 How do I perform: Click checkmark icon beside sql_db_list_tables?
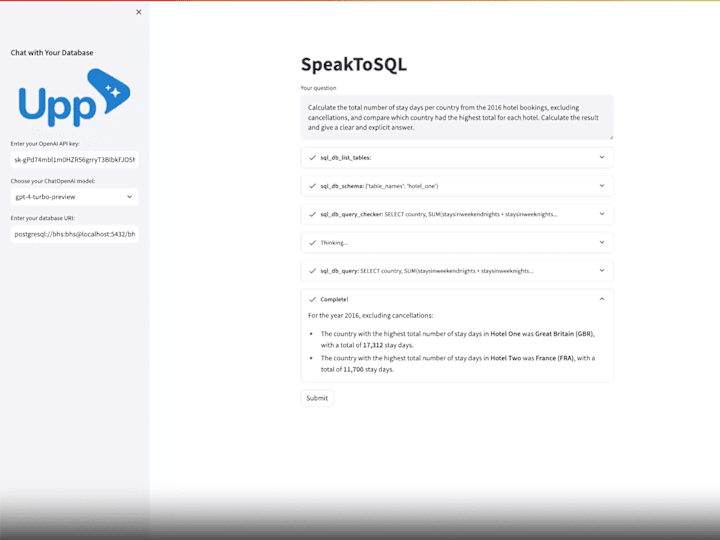313,158
